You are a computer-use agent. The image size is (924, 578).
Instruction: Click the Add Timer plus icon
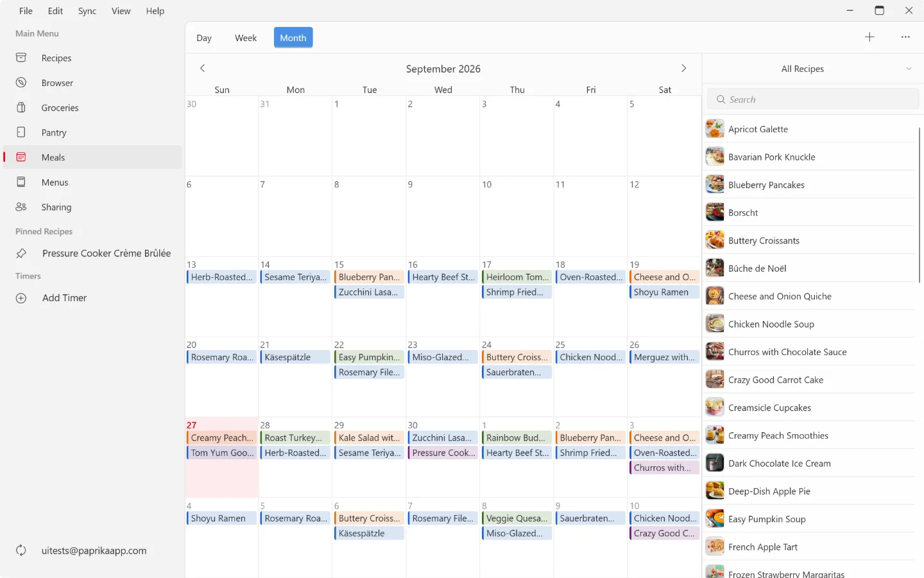tap(21, 298)
